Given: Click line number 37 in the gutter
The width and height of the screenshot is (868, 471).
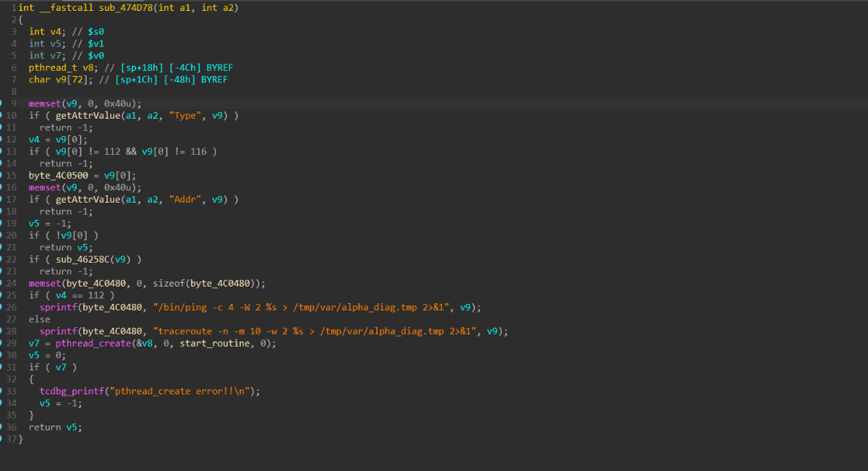Looking at the screenshot, I should click(x=11, y=439).
